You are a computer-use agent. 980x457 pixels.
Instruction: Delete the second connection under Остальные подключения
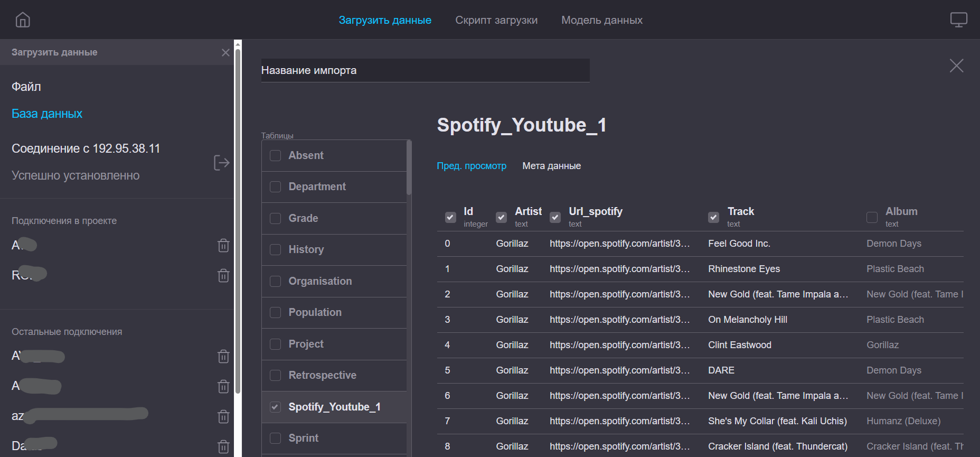(223, 386)
